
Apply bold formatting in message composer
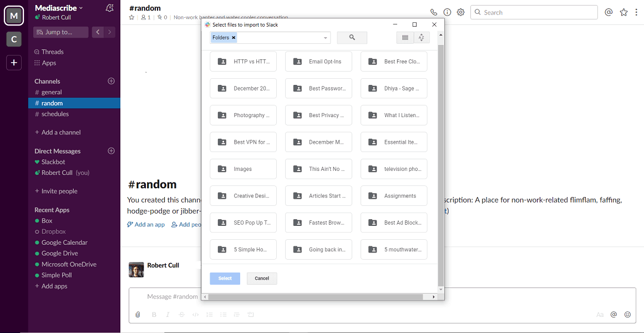pyautogui.click(x=154, y=315)
